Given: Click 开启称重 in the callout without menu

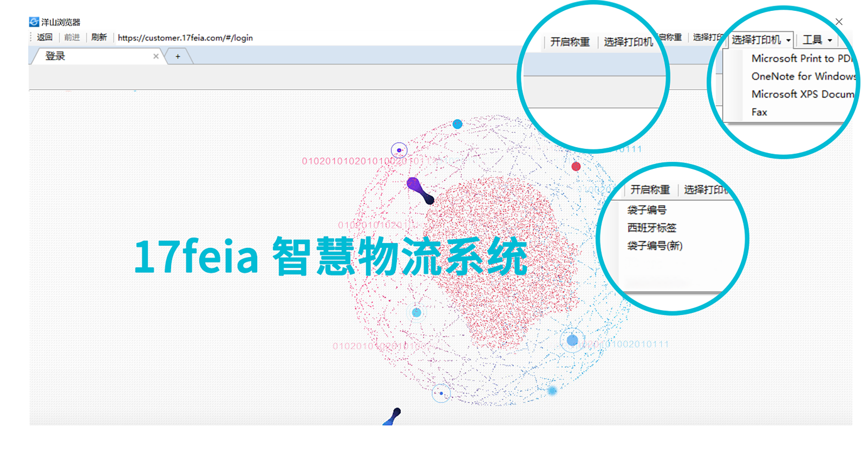Looking at the screenshot, I should (x=570, y=42).
